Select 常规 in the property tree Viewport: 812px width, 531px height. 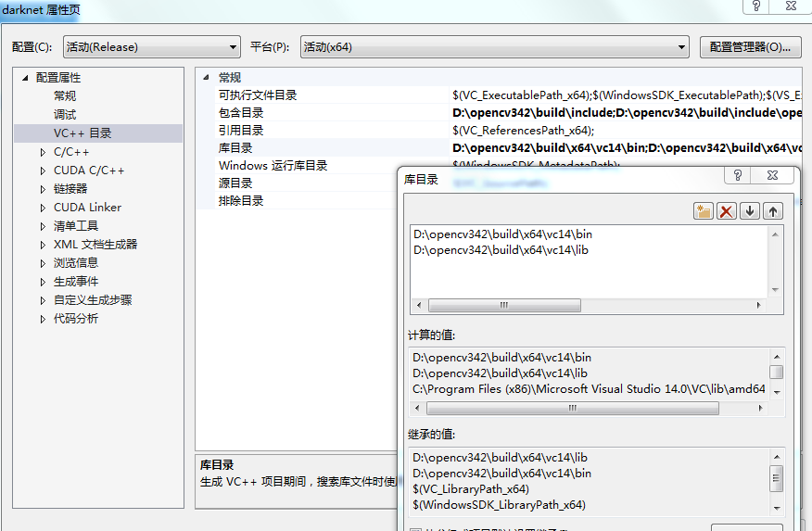click(65, 95)
